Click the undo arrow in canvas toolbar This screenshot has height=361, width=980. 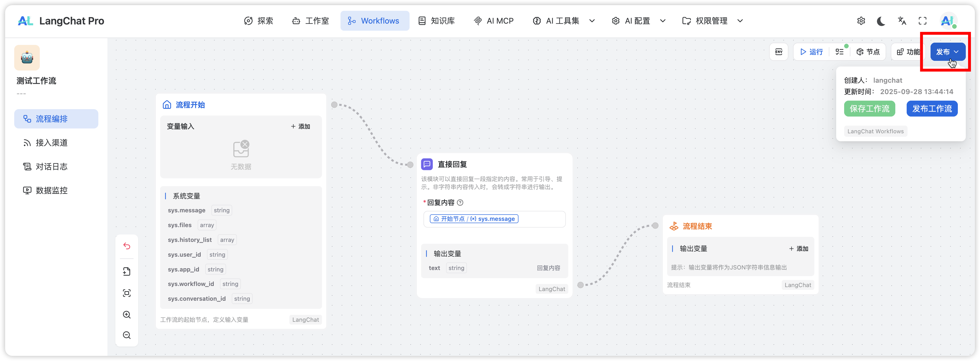pyautogui.click(x=127, y=246)
